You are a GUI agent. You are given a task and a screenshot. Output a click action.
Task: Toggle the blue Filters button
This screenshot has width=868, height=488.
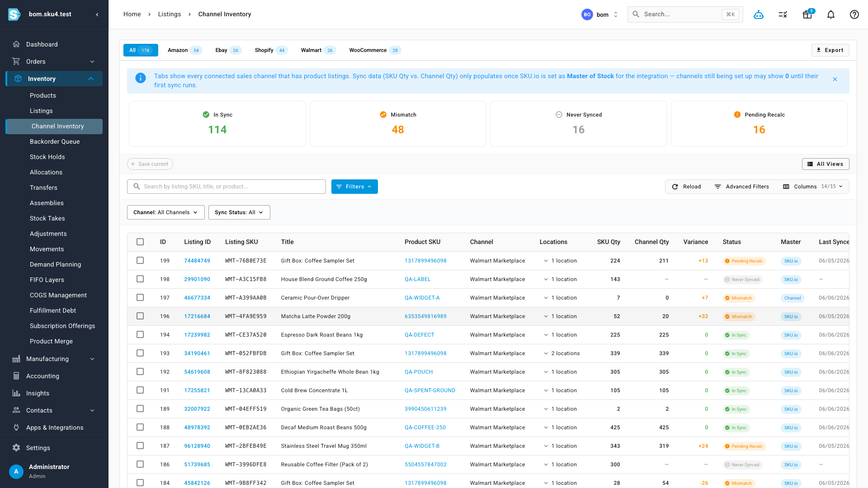coord(354,187)
